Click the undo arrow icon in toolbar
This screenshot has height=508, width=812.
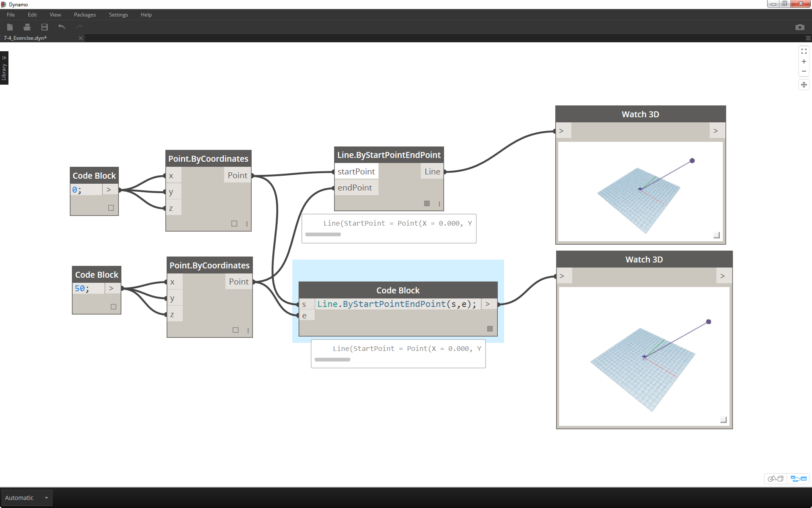(62, 27)
